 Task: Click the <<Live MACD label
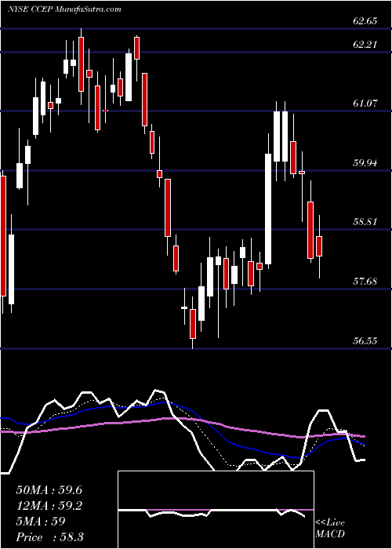[x=330, y=529]
